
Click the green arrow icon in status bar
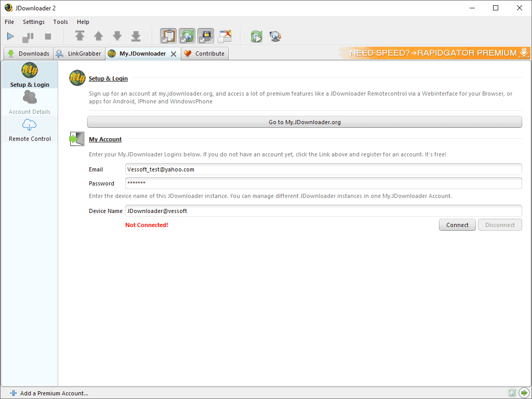[x=524, y=393]
